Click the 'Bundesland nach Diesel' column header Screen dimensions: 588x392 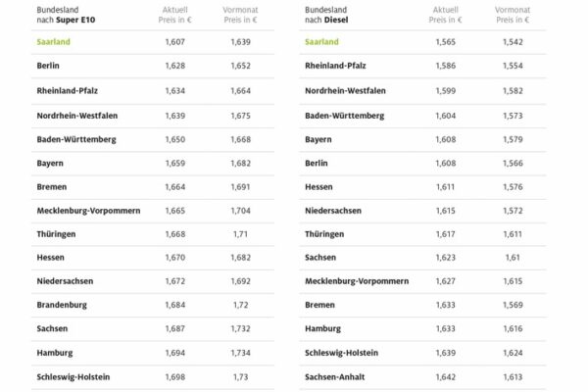coord(326,15)
